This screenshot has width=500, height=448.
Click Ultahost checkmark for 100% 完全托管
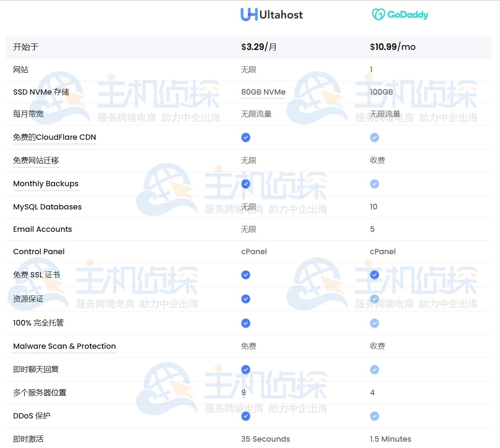[245, 323]
